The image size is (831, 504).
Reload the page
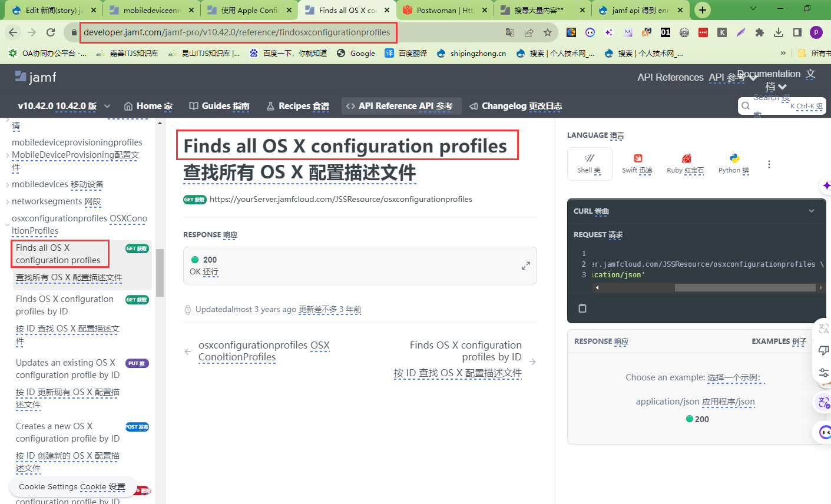point(51,32)
